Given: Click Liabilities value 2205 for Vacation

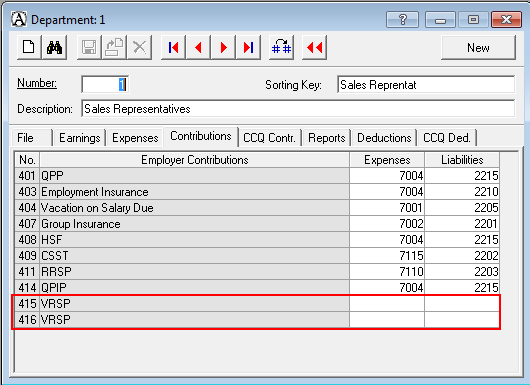Looking at the screenshot, I should [x=462, y=208].
